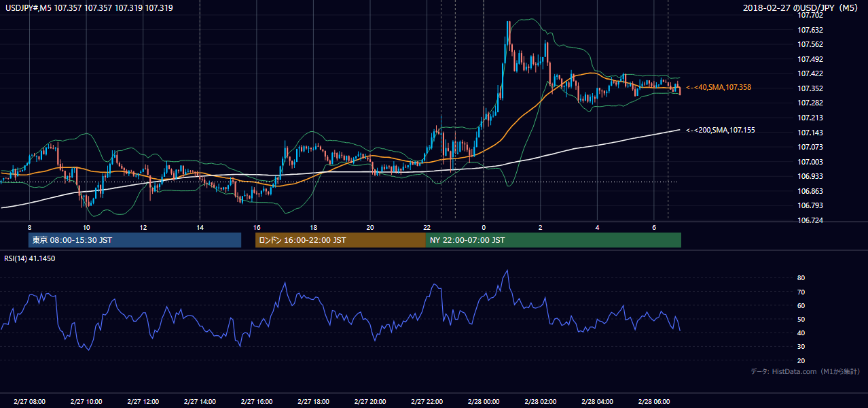Click hour tick 8 under the price chart

(x=29, y=227)
